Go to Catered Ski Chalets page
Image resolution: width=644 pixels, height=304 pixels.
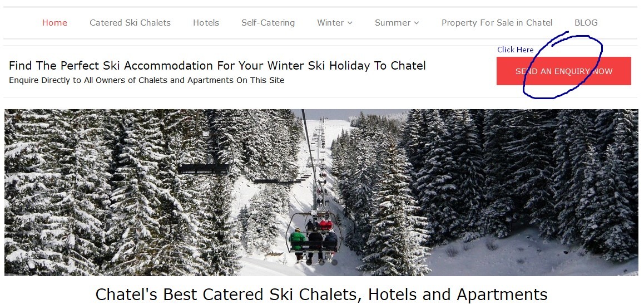coord(130,23)
